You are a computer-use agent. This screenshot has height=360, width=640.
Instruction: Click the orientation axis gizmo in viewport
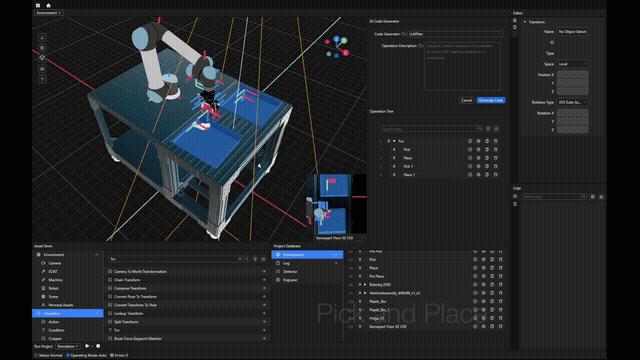(337, 47)
